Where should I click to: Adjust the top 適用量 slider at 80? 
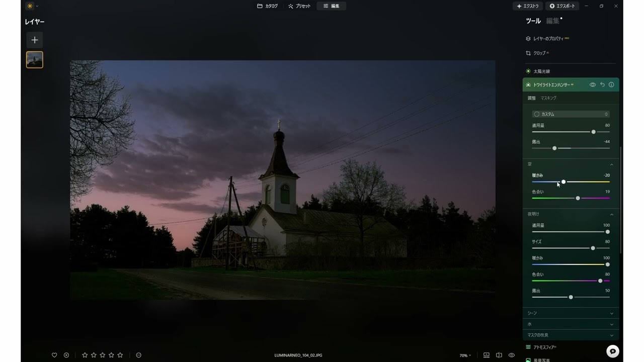pyautogui.click(x=593, y=132)
